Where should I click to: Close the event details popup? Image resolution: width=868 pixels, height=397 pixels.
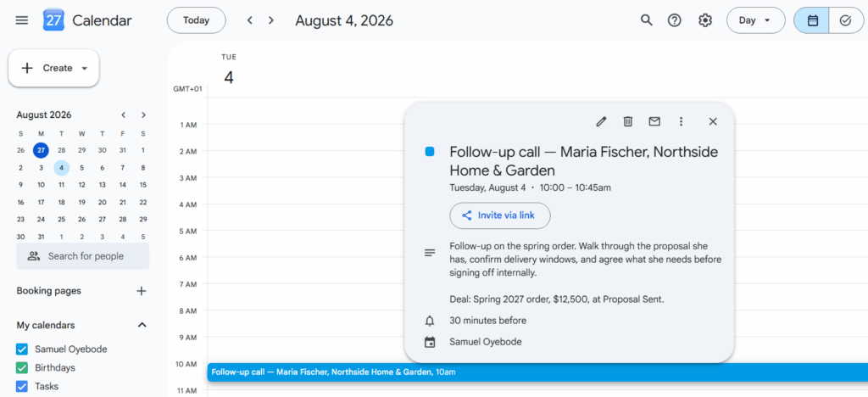(713, 121)
